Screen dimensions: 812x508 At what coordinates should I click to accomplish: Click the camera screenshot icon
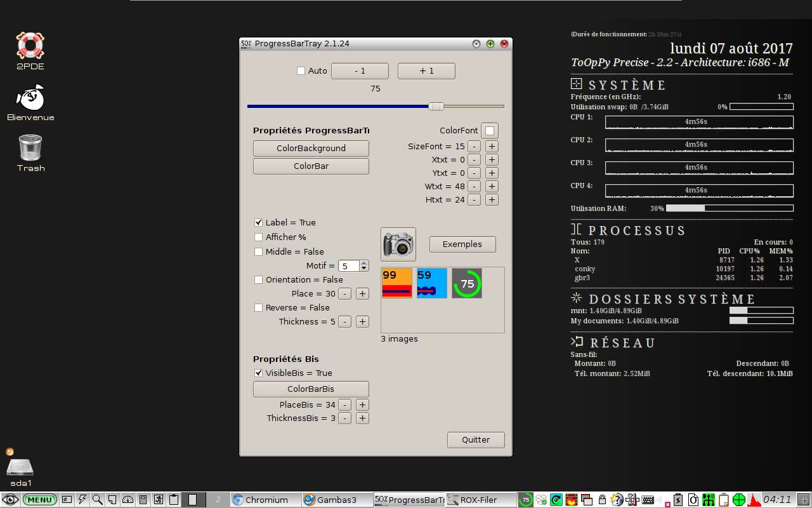pos(398,244)
